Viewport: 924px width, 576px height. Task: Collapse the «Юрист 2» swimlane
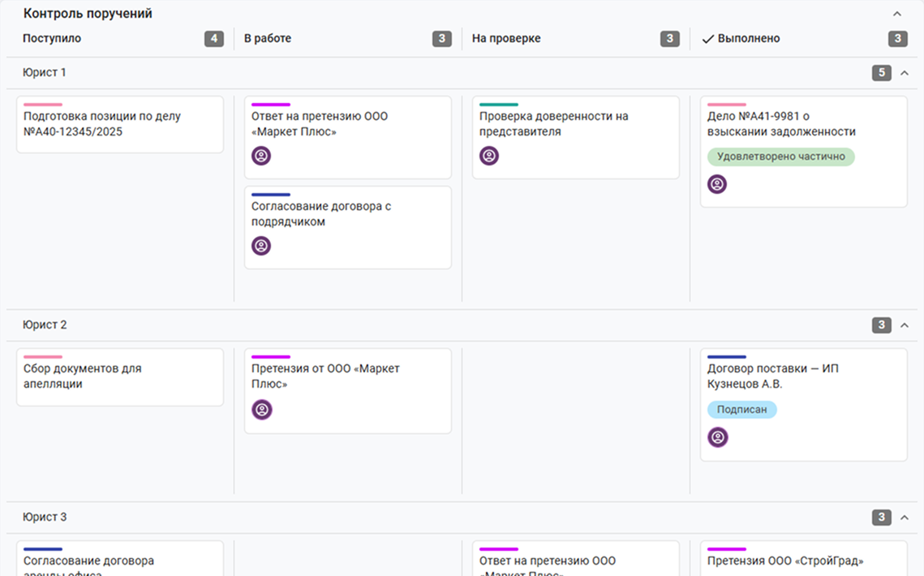(905, 325)
